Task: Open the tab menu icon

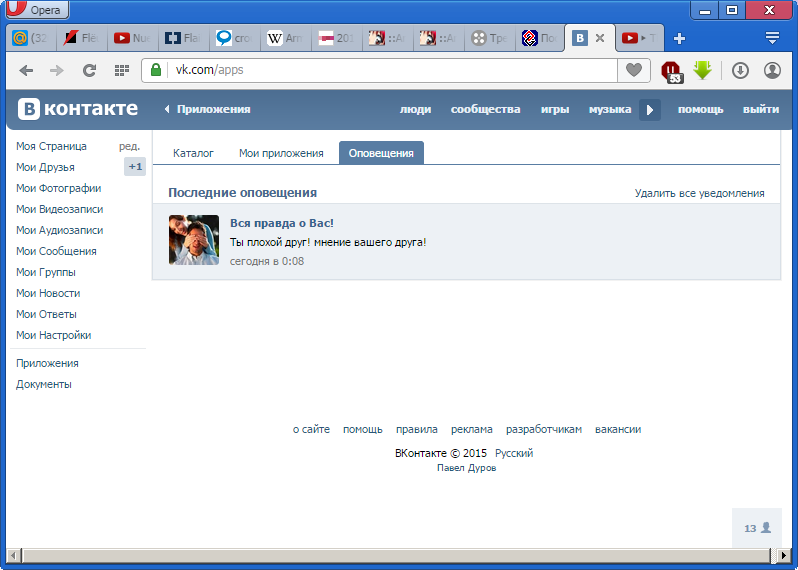Action: 772,38
